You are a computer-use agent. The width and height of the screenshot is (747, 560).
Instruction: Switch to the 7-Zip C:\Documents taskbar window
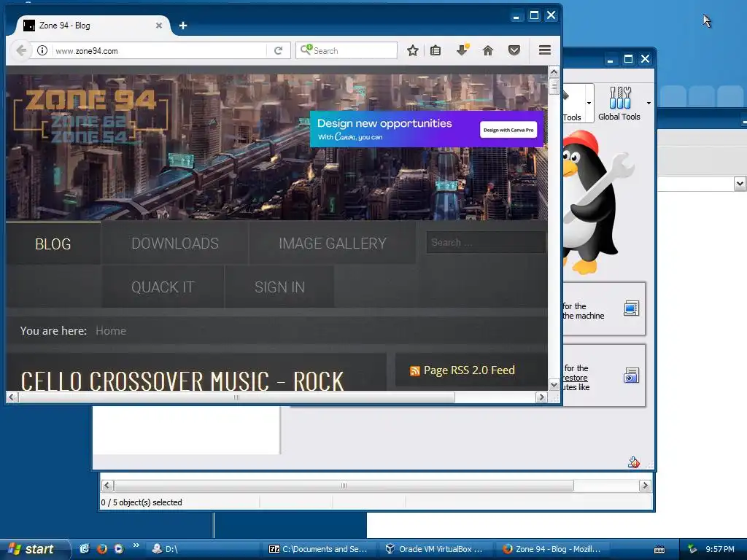(x=320, y=549)
